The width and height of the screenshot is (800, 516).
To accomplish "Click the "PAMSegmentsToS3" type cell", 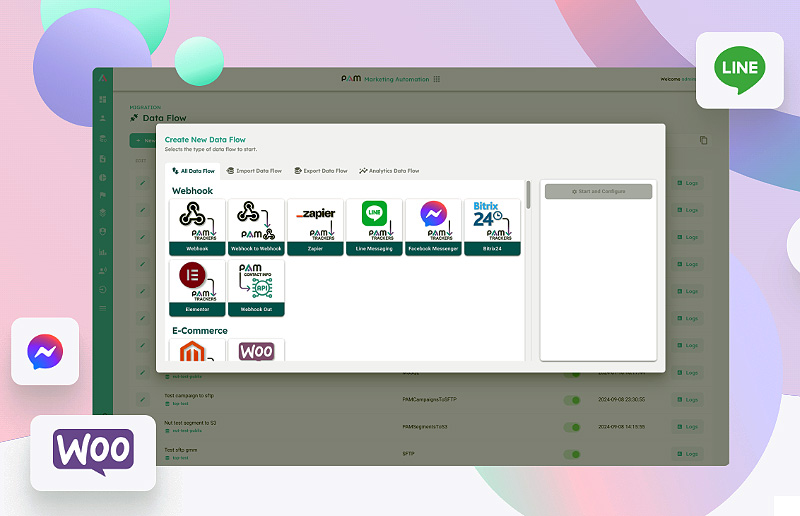I will point(424,426).
